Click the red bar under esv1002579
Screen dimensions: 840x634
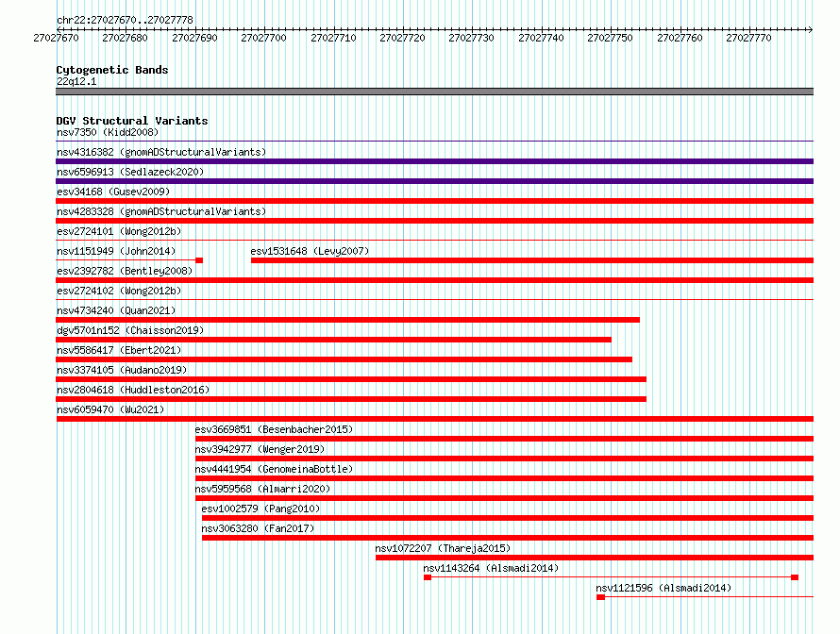[508, 518]
